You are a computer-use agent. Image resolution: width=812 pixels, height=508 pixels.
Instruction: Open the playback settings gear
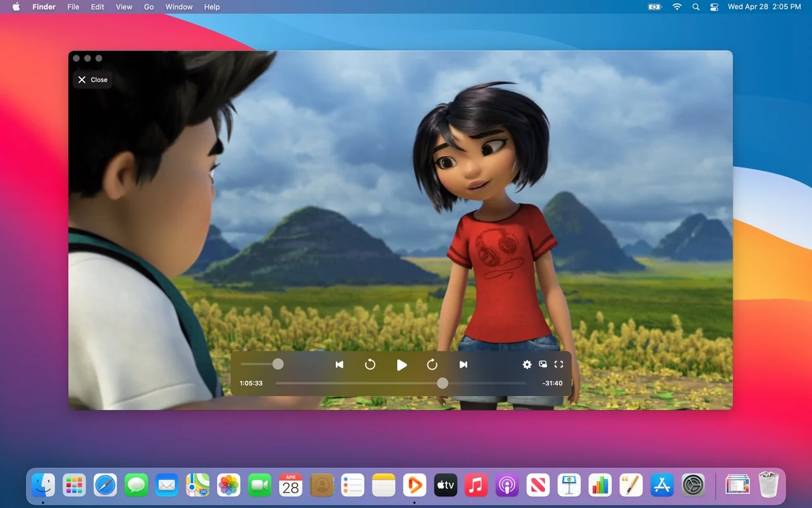527,365
